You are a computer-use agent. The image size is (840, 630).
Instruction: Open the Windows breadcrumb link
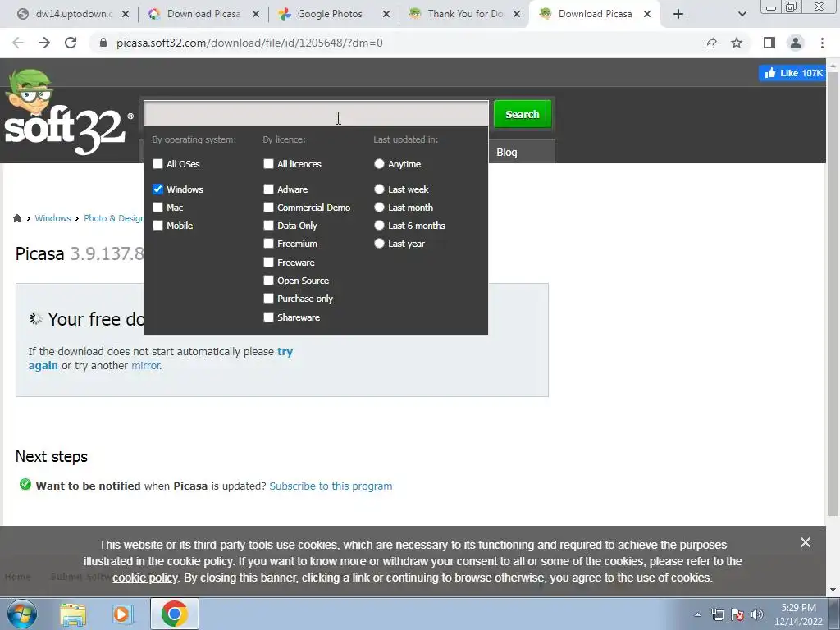click(52, 218)
